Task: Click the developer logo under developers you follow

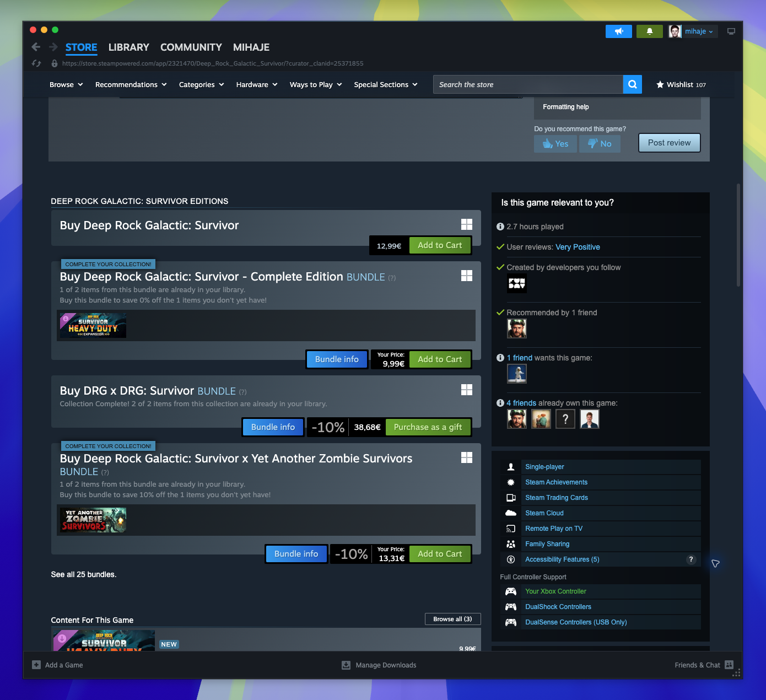Action: 516,284
